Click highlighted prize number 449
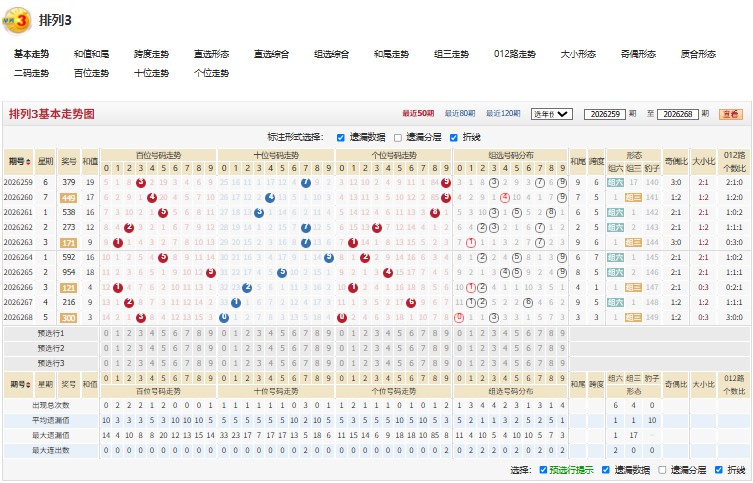 point(69,198)
